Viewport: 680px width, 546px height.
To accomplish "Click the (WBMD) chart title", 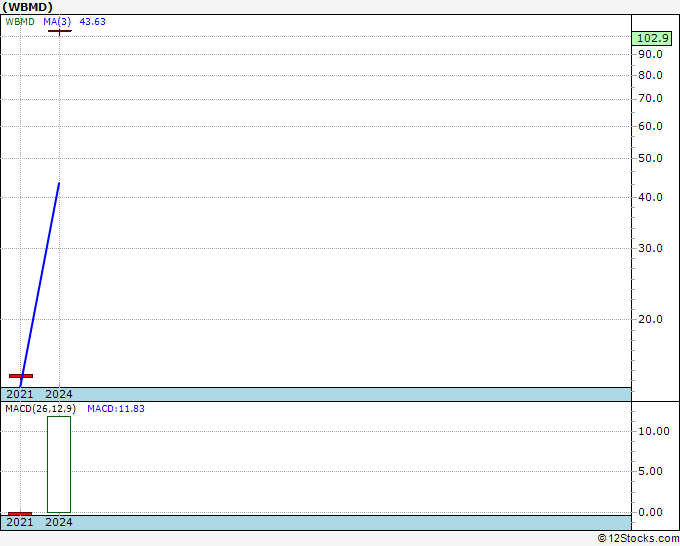I will pyautogui.click(x=27, y=7).
